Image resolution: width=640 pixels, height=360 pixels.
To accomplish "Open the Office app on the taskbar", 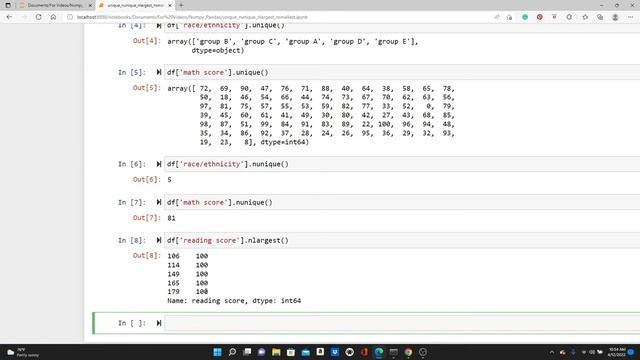I will coord(364,352).
